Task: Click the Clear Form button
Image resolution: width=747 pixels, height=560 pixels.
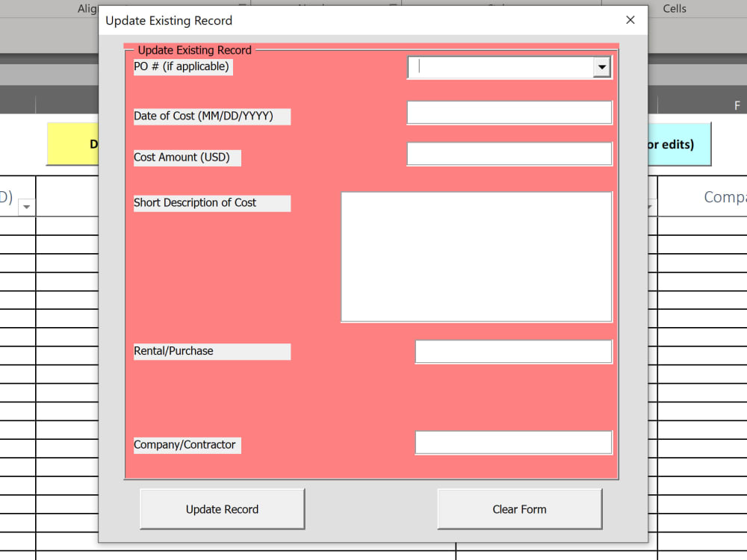Action: 519,508
